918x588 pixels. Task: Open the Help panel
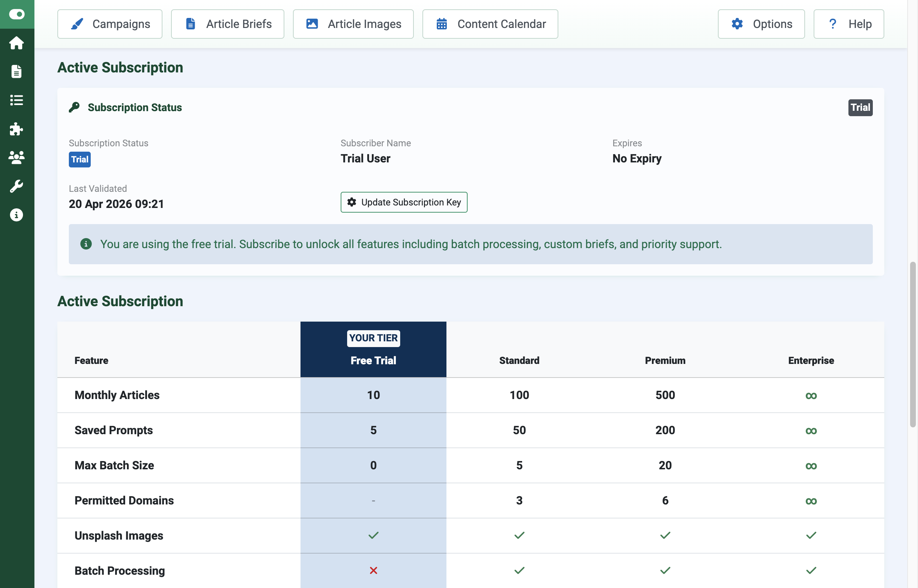coord(848,24)
